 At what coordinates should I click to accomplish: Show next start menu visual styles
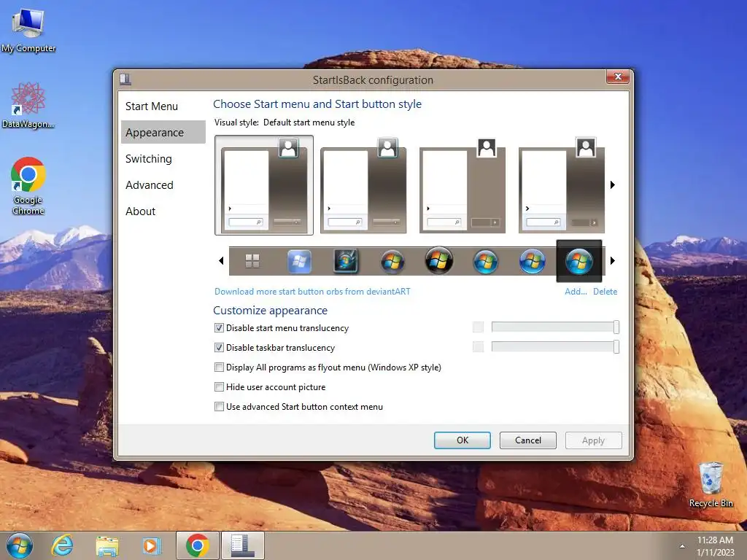pyautogui.click(x=613, y=184)
